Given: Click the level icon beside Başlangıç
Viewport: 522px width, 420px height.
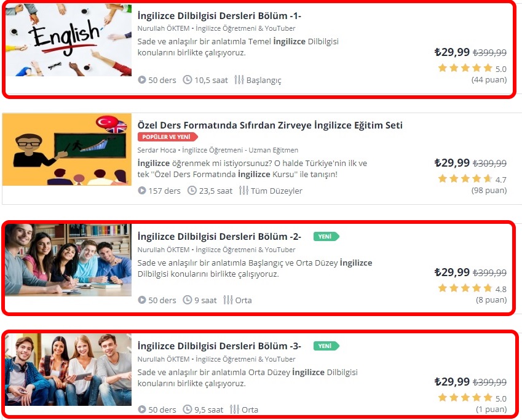Looking at the screenshot, I should 239,80.
